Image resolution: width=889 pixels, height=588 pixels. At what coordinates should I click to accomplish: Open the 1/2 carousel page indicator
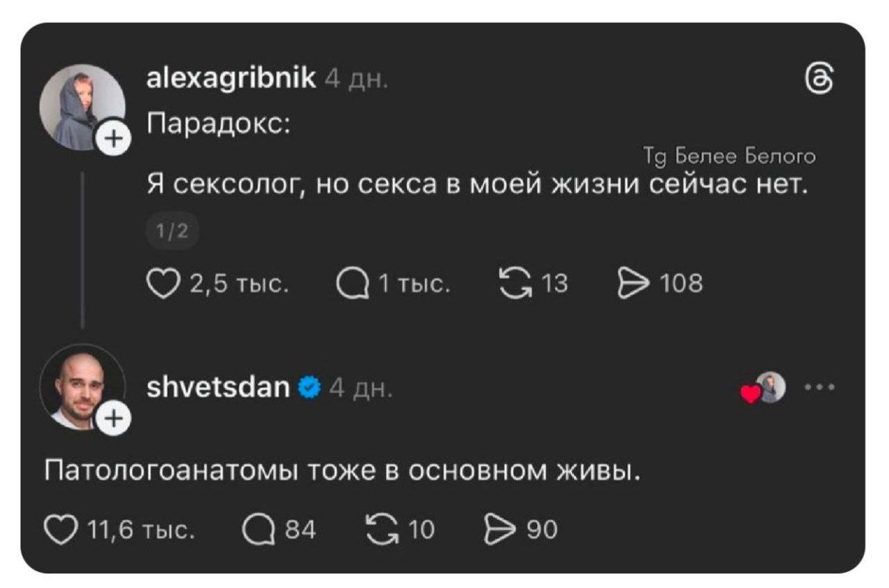tap(173, 230)
